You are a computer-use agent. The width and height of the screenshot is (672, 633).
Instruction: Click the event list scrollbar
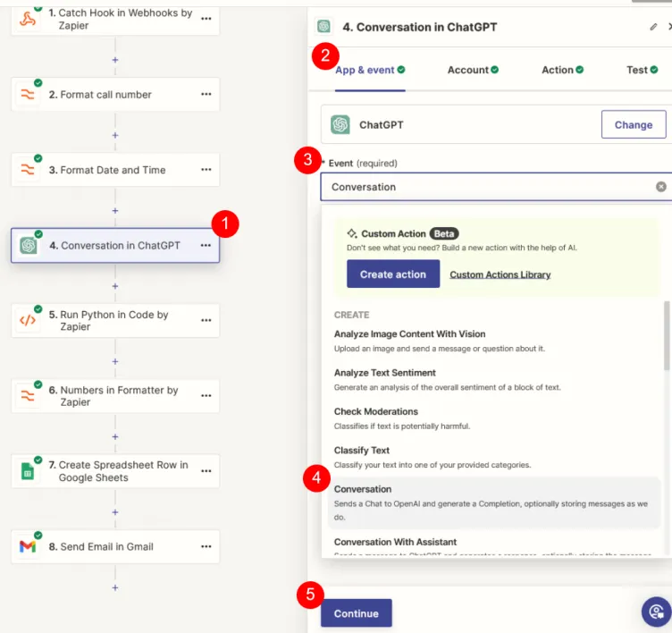[x=667, y=335]
